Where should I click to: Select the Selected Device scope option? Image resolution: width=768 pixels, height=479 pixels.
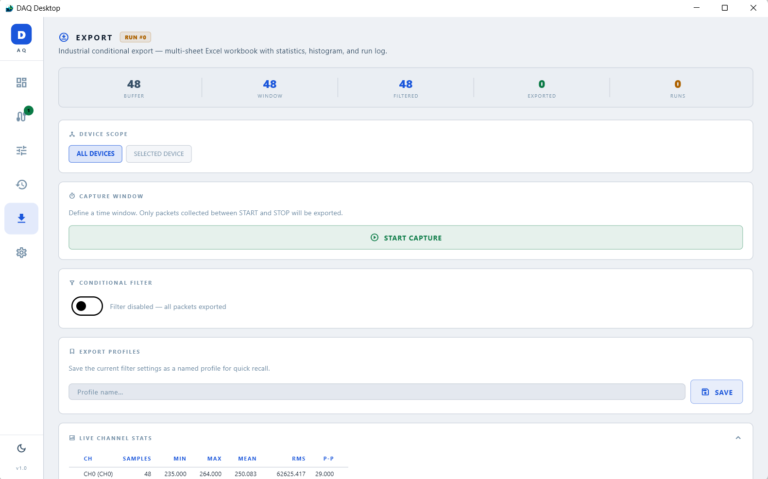[159, 154]
